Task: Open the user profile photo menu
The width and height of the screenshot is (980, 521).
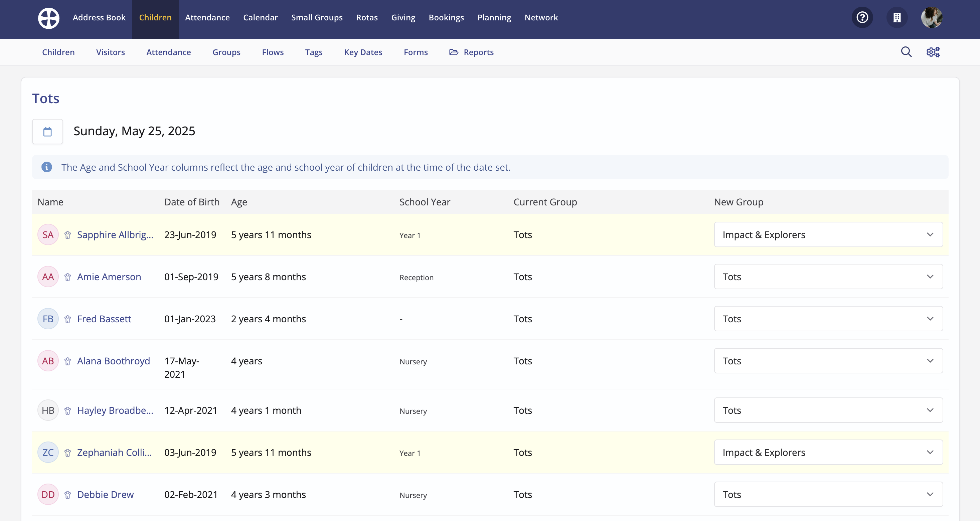Action: 931,17
